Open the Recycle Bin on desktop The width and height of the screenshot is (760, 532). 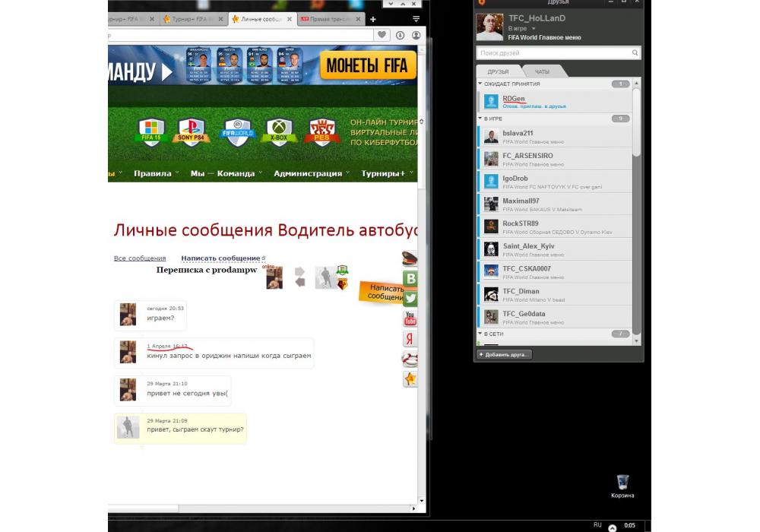click(622, 483)
